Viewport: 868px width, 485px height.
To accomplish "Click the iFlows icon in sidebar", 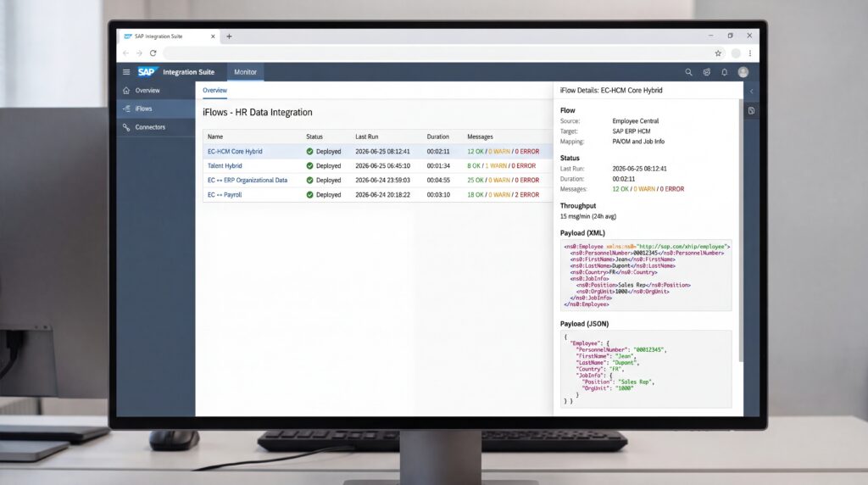I will coord(126,109).
